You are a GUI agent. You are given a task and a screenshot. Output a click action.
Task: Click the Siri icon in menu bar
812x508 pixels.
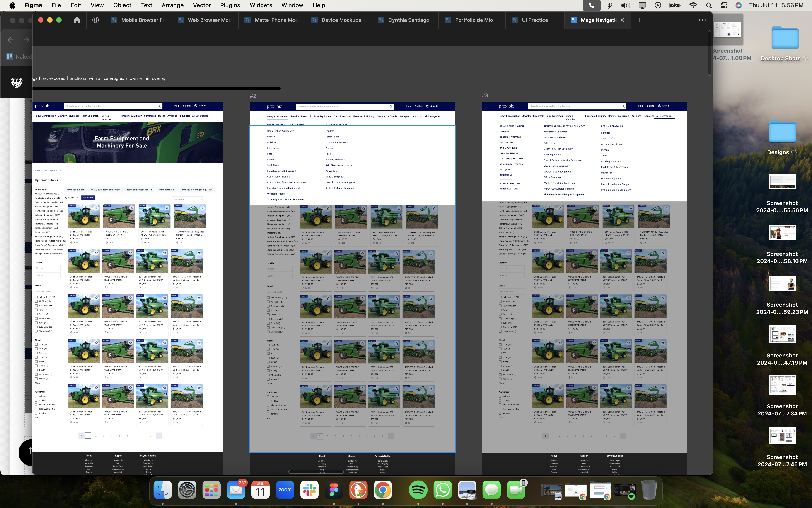coord(739,5)
